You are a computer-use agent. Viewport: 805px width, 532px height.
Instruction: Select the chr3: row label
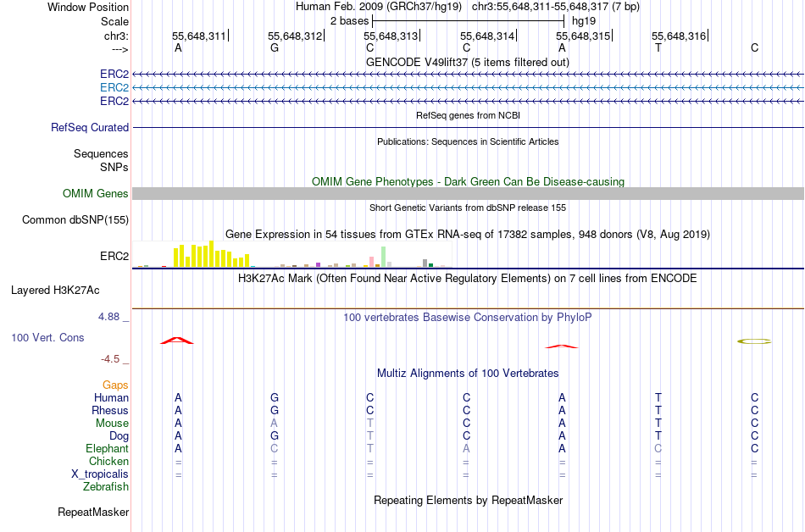click(x=116, y=36)
